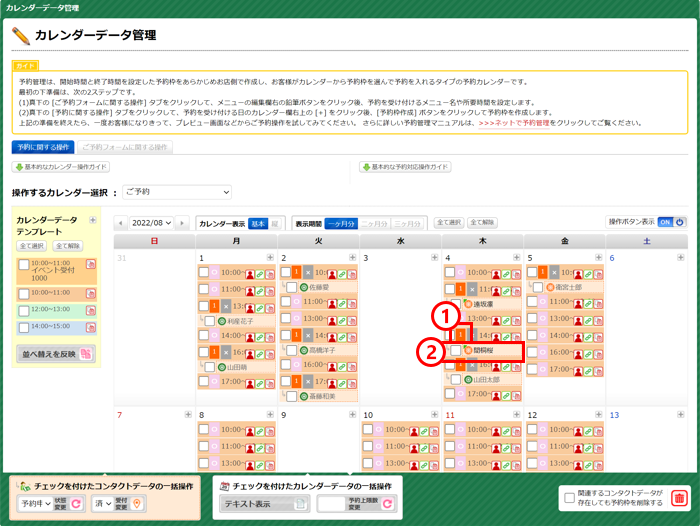Check the 間桐桜 reservation checkbox

tap(455, 350)
